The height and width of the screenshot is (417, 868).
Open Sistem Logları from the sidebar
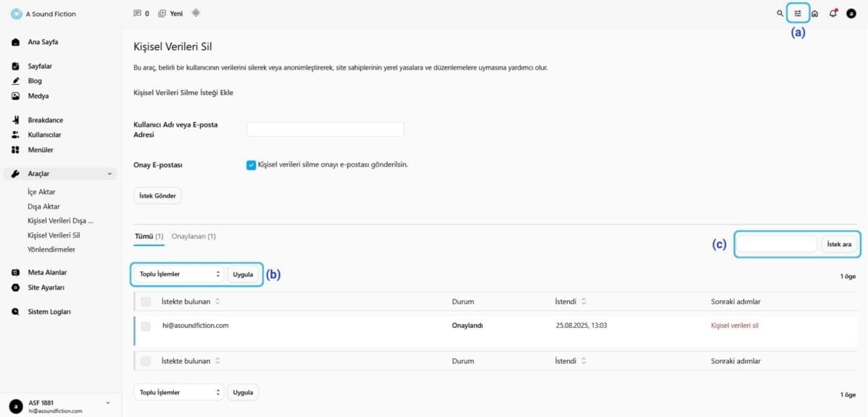click(x=49, y=312)
